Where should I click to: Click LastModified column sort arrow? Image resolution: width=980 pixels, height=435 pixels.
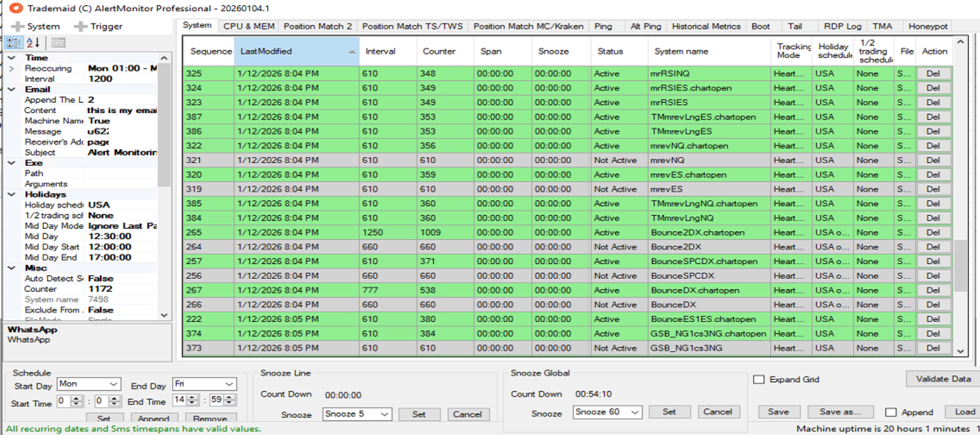352,52
